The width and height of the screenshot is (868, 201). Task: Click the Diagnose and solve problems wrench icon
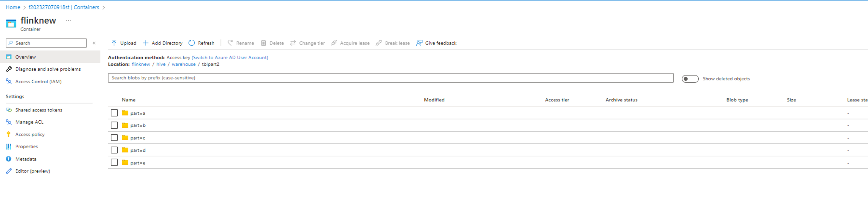click(x=9, y=69)
